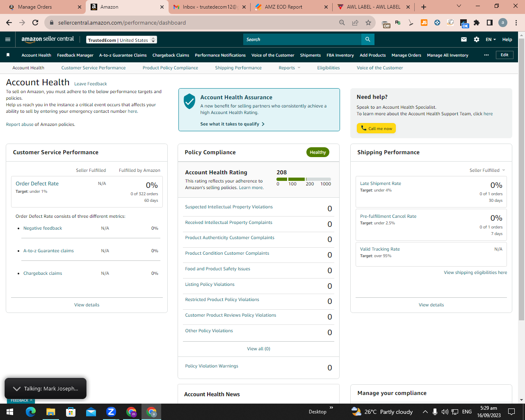Click the Account Health Assurance shield icon
Viewport: 525px width, 420px height.
click(189, 101)
